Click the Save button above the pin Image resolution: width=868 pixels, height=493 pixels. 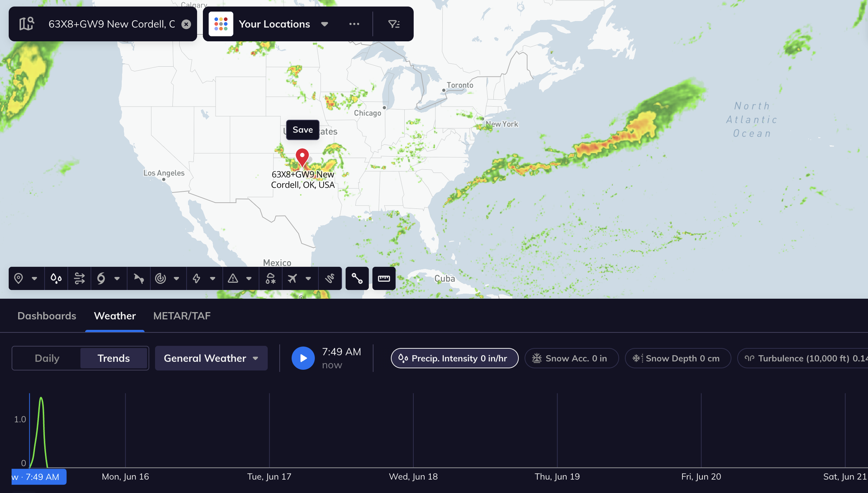coord(302,130)
